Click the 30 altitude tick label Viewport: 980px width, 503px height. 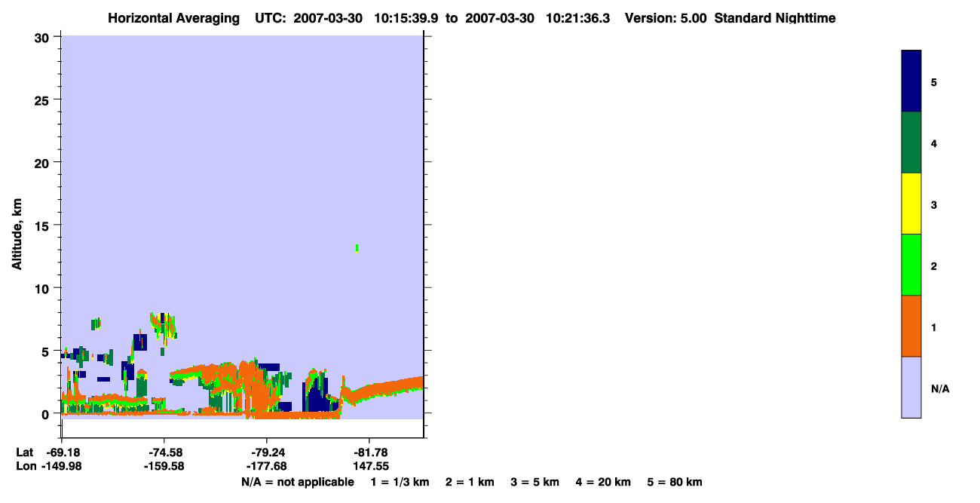pyautogui.click(x=44, y=37)
